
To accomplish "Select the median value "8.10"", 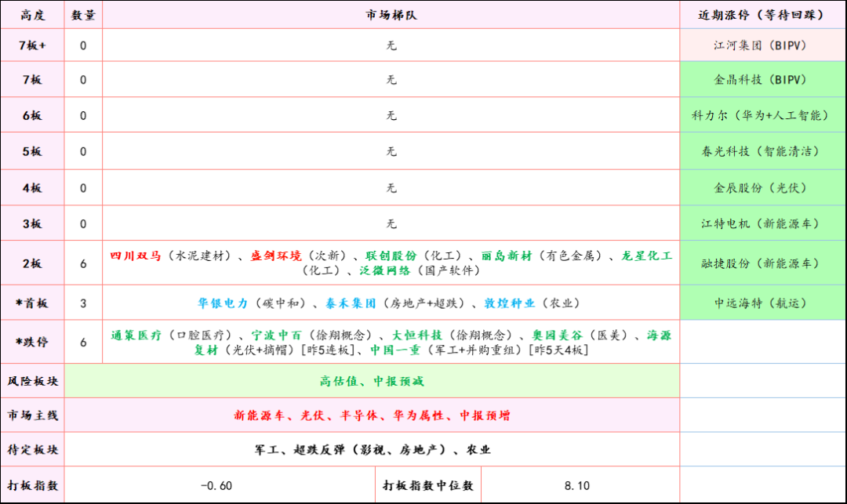I will 577,486.
